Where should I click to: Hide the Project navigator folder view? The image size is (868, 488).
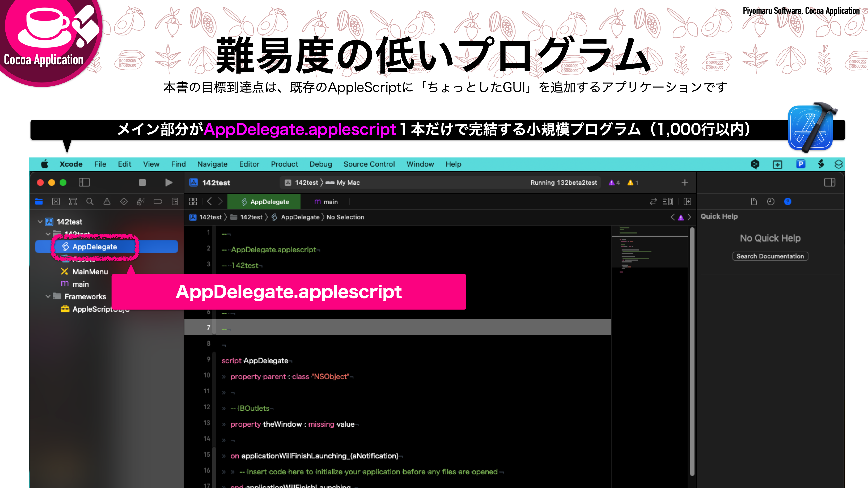point(39,201)
